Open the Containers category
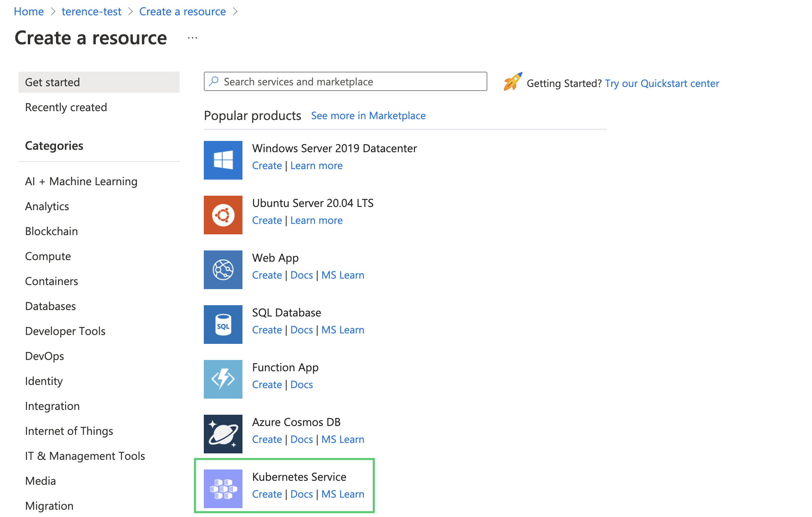The height and width of the screenshot is (517, 812). 51,281
